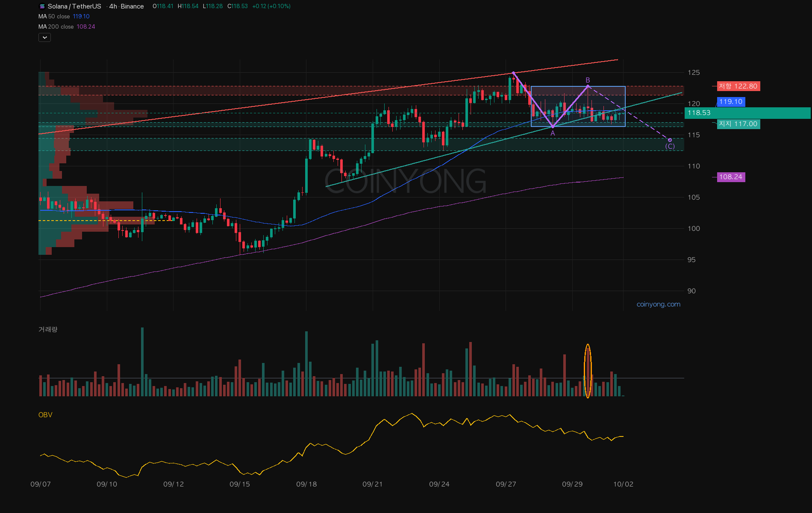Viewport: 812px width, 513px height.
Task: Click the 10/02 date on the time axis
Action: [x=624, y=484]
